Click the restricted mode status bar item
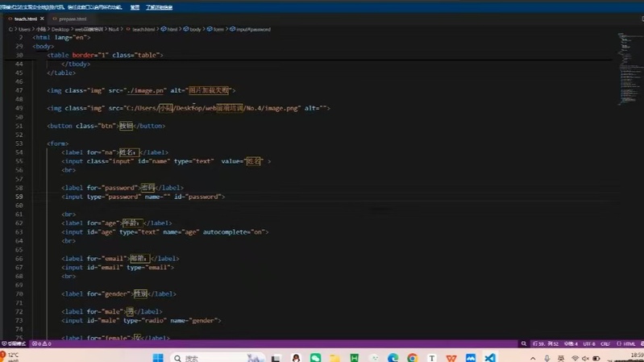 coord(16,344)
